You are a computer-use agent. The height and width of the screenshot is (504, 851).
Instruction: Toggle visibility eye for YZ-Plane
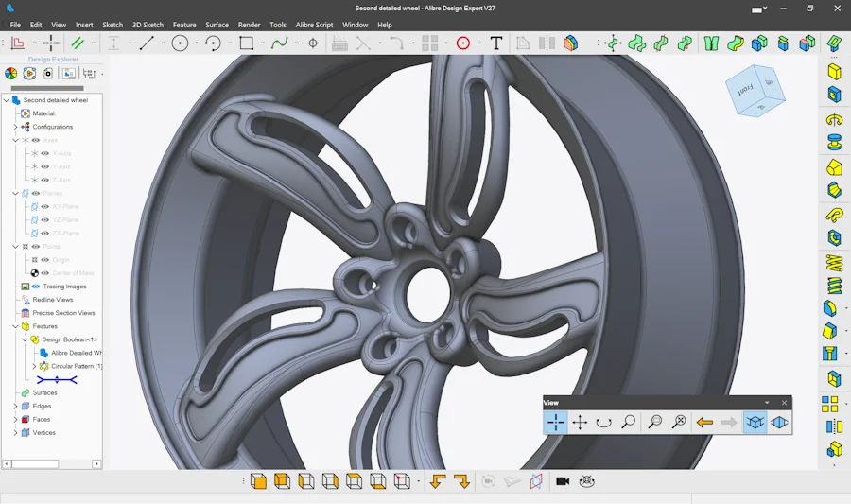tap(45, 219)
